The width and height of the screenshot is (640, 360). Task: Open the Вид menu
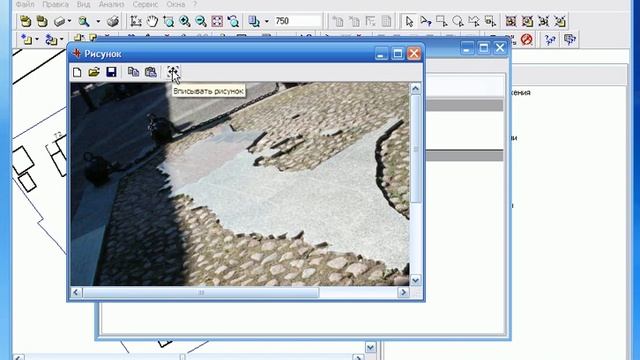84,4
